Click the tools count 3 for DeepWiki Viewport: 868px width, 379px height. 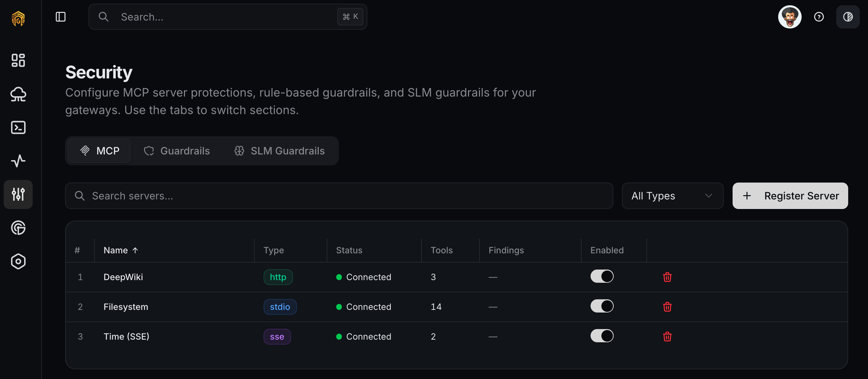[433, 277]
